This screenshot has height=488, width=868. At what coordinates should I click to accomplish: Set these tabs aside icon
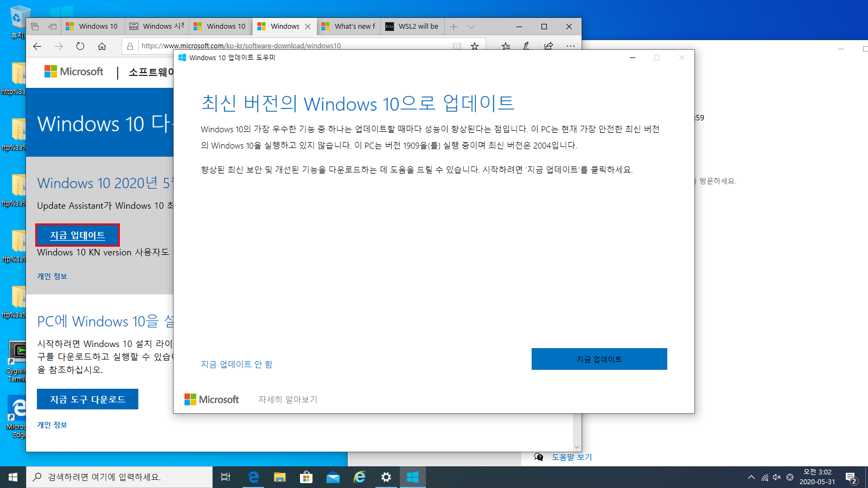pyautogui.click(x=52, y=26)
